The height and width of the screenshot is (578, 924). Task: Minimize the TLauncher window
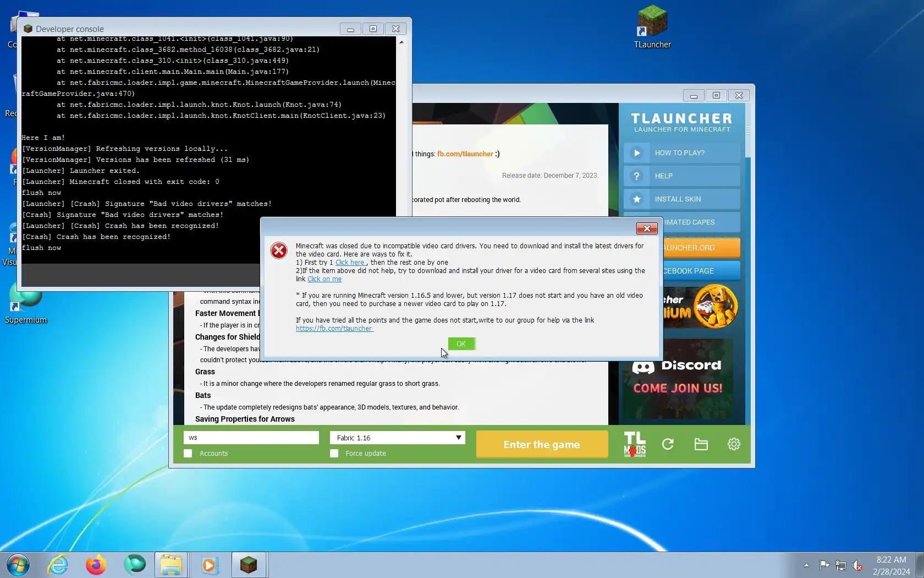(x=694, y=95)
